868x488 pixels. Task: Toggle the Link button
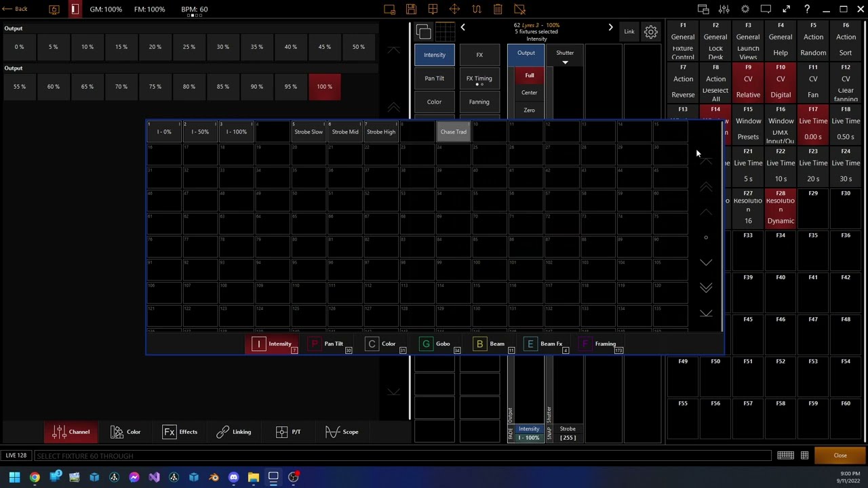(x=629, y=32)
